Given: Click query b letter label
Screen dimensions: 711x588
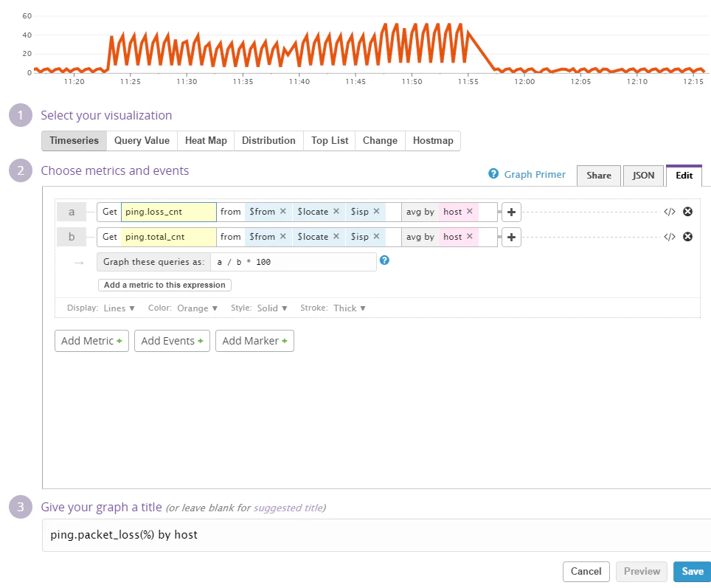Looking at the screenshot, I should pyautogui.click(x=72, y=237).
